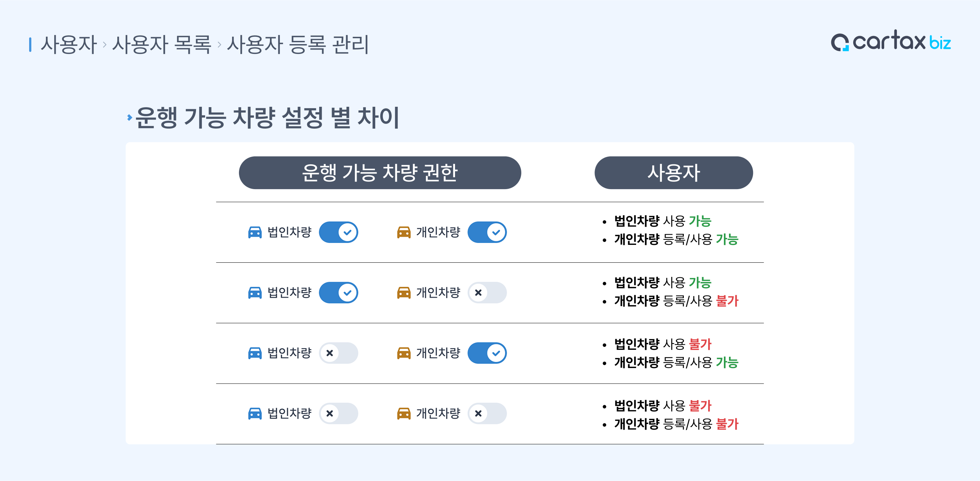The image size is (980, 481).
Task: Click the blue car icon in second row
Action: 255,293
